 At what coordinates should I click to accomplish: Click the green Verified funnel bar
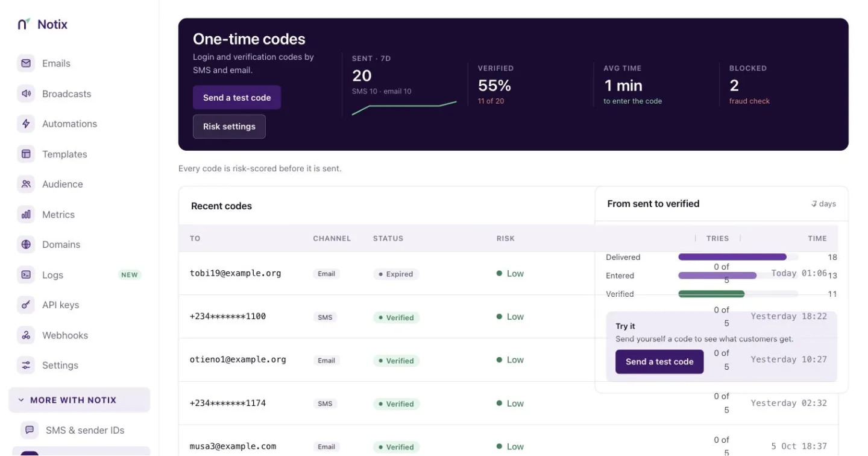711,294
